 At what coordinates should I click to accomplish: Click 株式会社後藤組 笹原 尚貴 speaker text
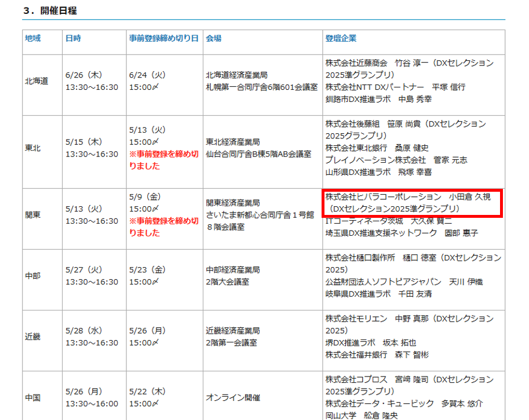373,124
